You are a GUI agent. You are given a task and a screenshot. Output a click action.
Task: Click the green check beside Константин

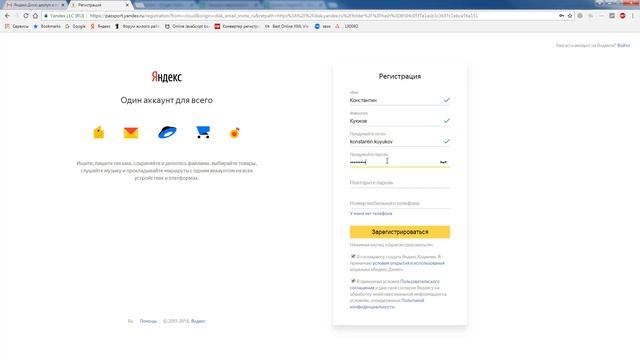(x=447, y=100)
